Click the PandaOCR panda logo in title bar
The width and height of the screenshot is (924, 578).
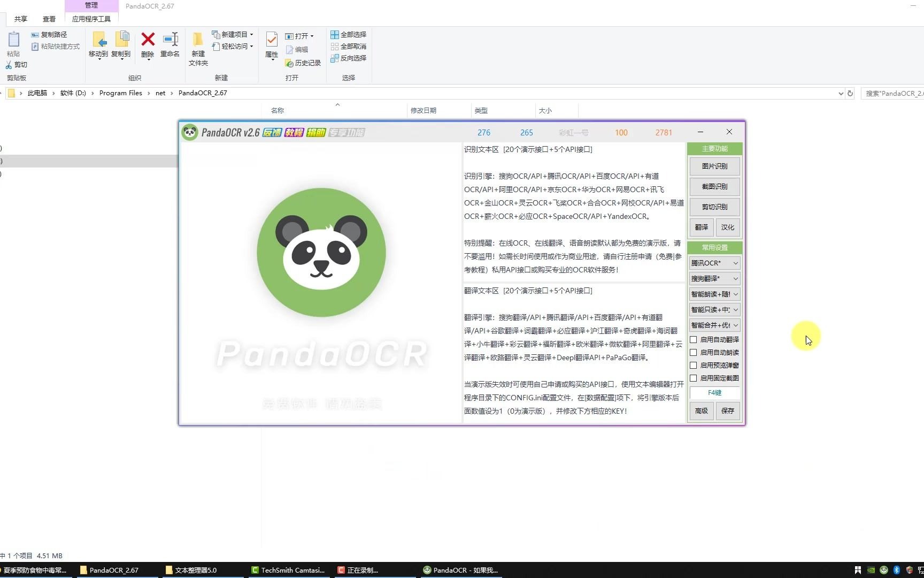190,132
